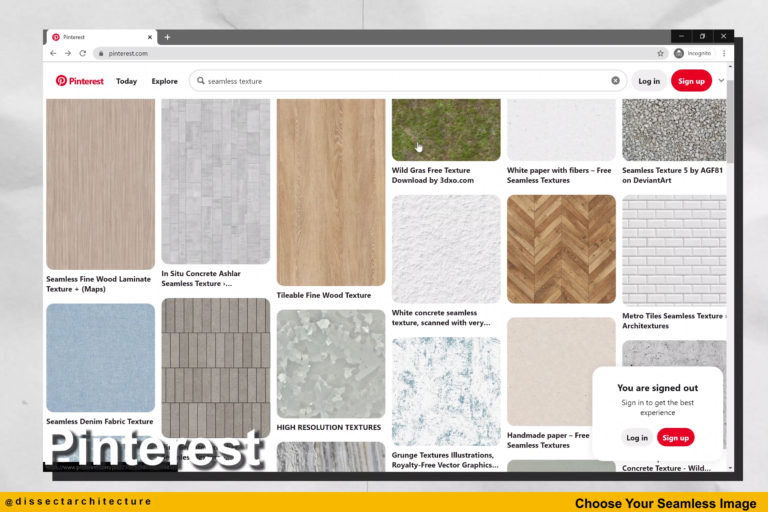
Task: Reload the page with refresh icon
Action: (83, 53)
